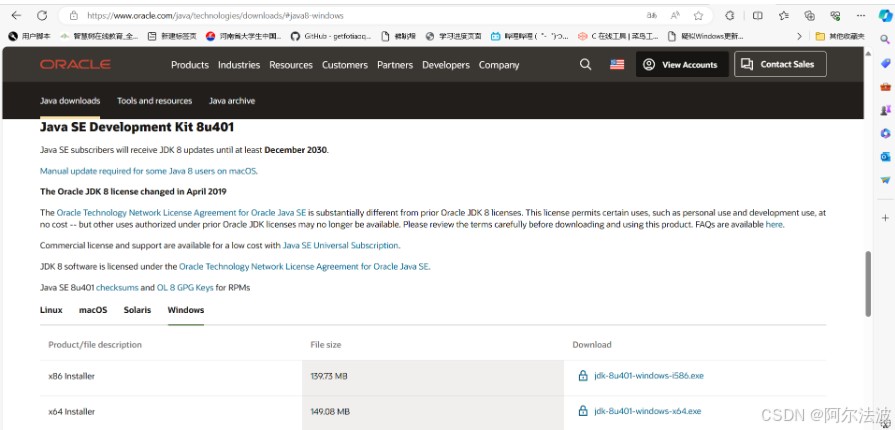
Task: Click the Contact Sales button
Action: point(779,65)
